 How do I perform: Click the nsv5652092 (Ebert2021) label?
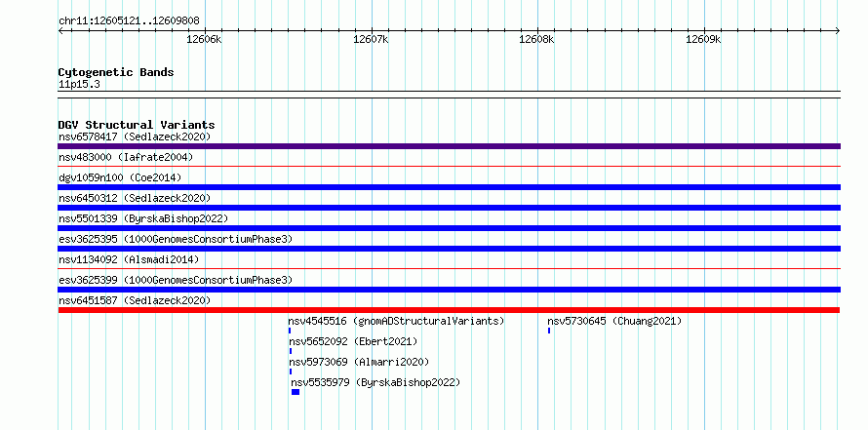(353, 341)
